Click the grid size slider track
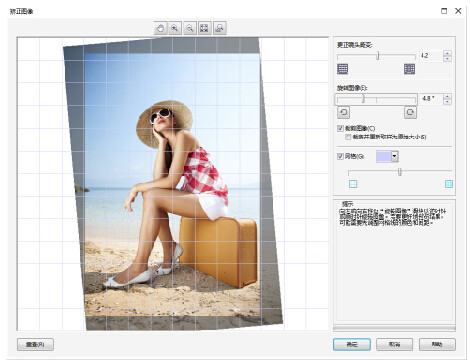 [400, 172]
